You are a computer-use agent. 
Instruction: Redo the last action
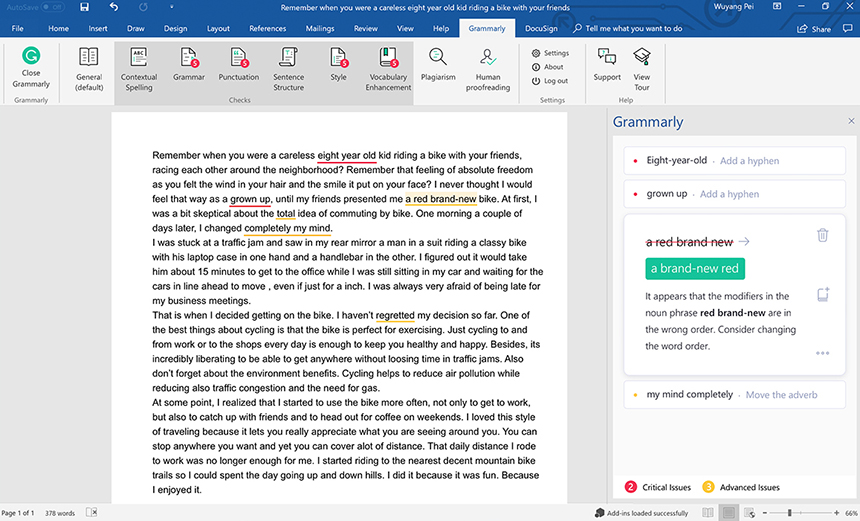[x=143, y=7]
